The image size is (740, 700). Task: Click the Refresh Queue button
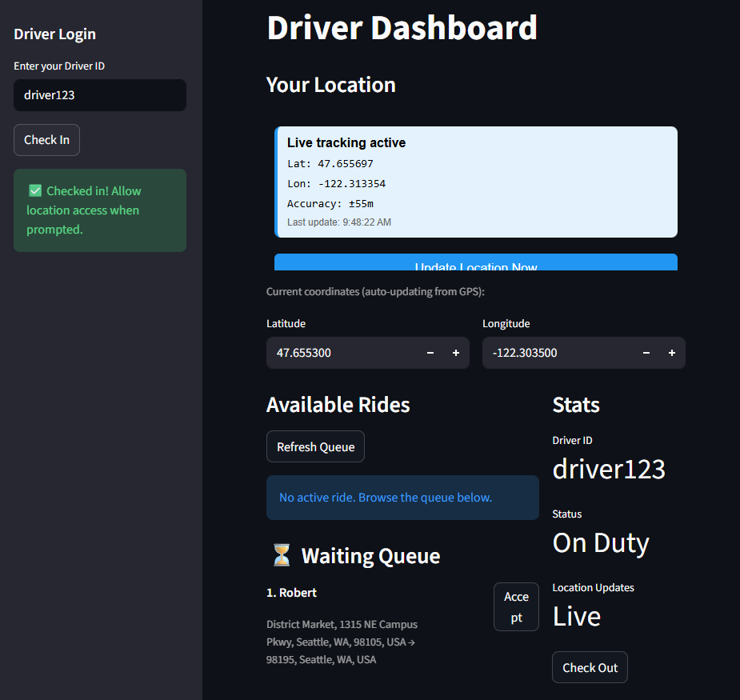(x=315, y=446)
